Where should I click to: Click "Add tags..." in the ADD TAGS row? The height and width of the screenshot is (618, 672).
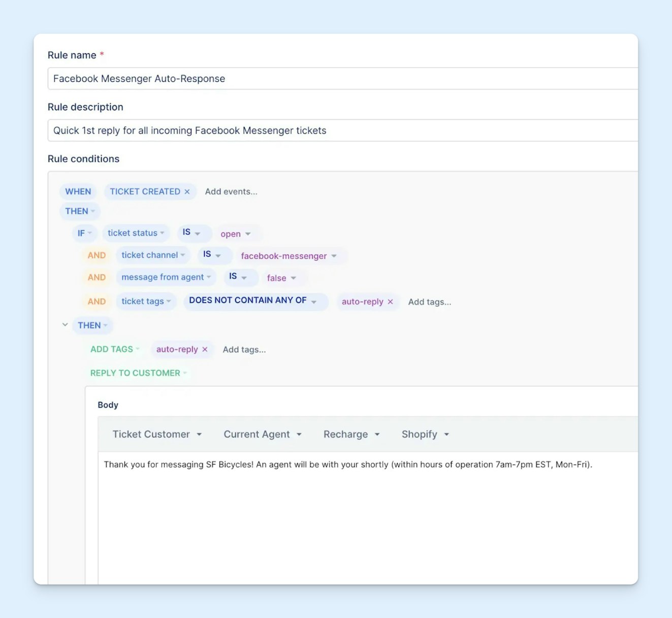coord(244,349)
